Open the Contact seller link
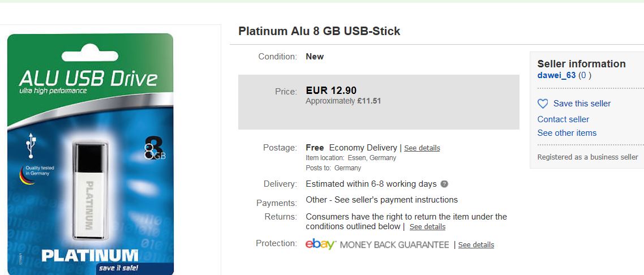The image size is (644, 275). [563, 119]
